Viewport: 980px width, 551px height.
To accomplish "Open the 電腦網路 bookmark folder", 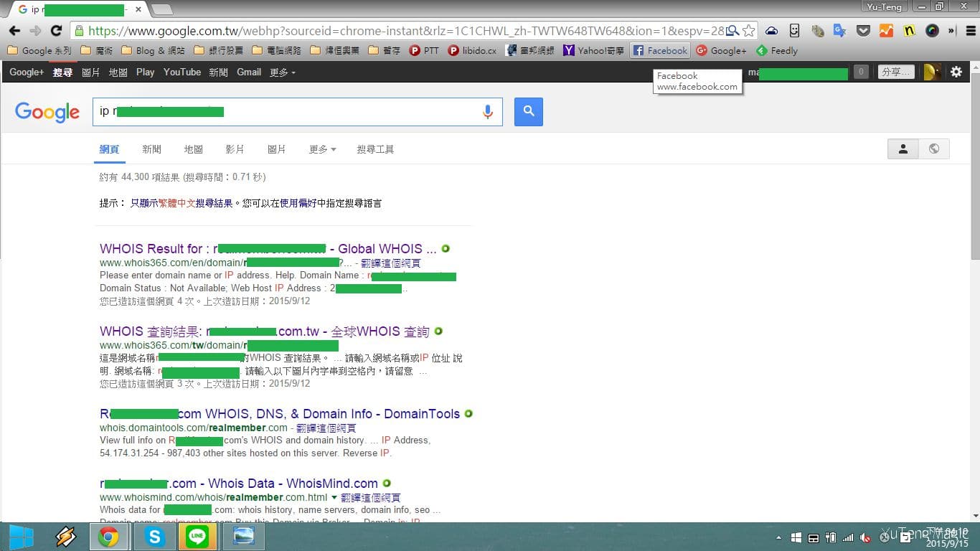I will pyautogui.click(x=276, y=51).
